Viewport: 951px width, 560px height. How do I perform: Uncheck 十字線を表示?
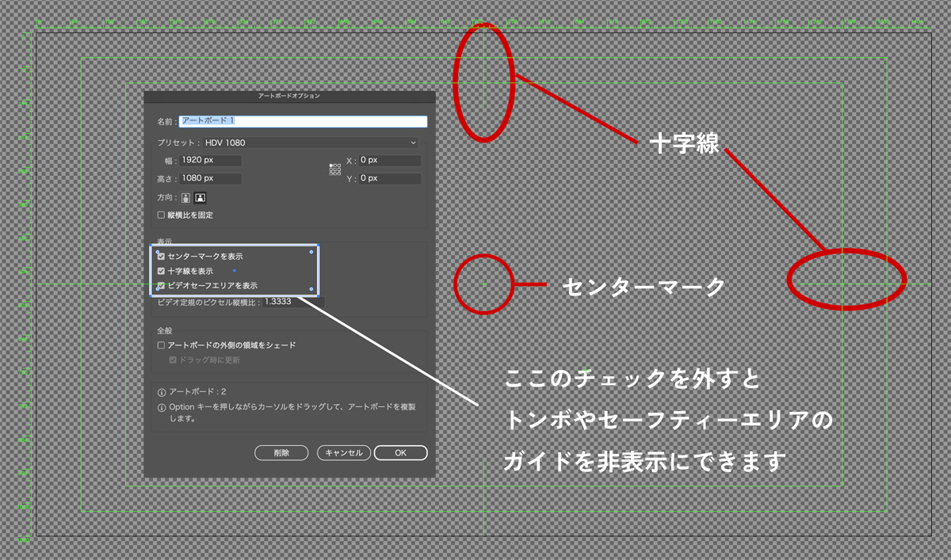click(x=162, y=271)
